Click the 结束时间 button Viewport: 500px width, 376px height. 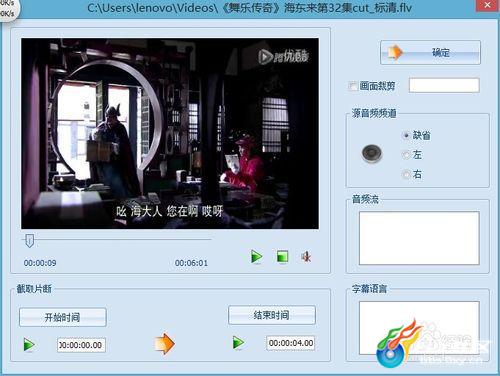pyautogui.click(x=272, y=315)
